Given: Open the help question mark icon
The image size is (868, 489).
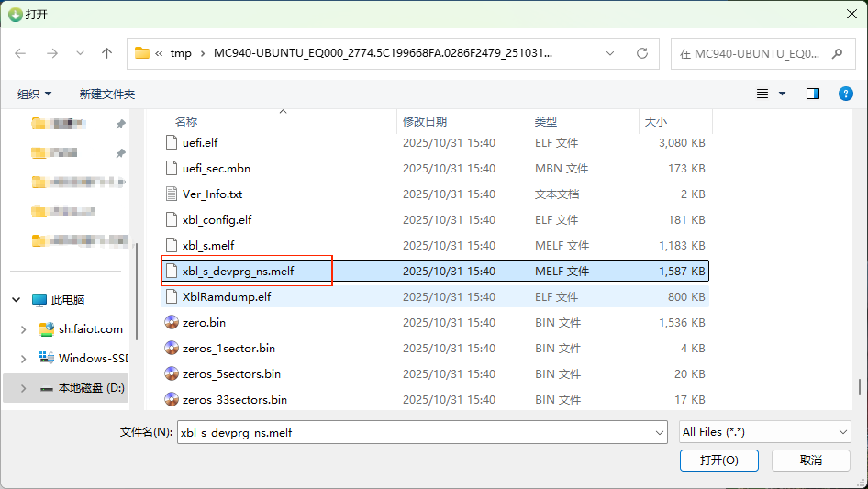Looking at the screenshot, I should pos(846,94).
